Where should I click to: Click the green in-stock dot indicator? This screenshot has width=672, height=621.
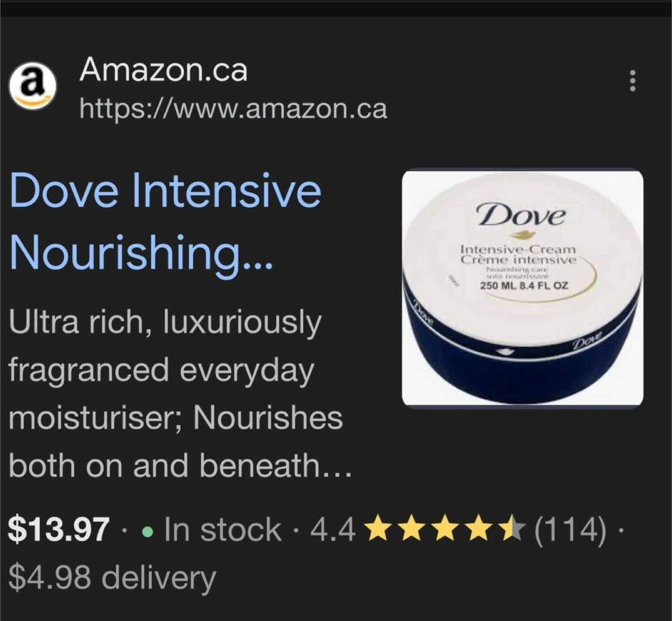pyautogui.click(x=147, y=532)
